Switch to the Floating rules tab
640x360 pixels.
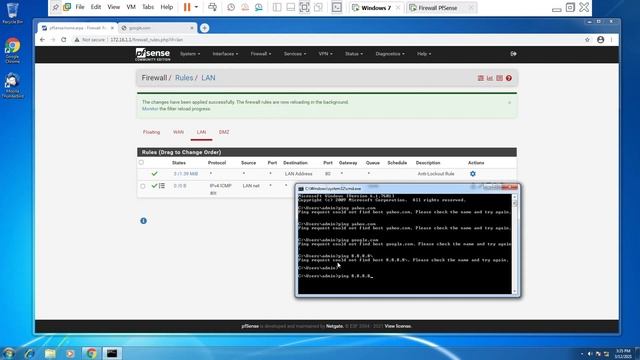pyautogui.click(x=151, y=132)
